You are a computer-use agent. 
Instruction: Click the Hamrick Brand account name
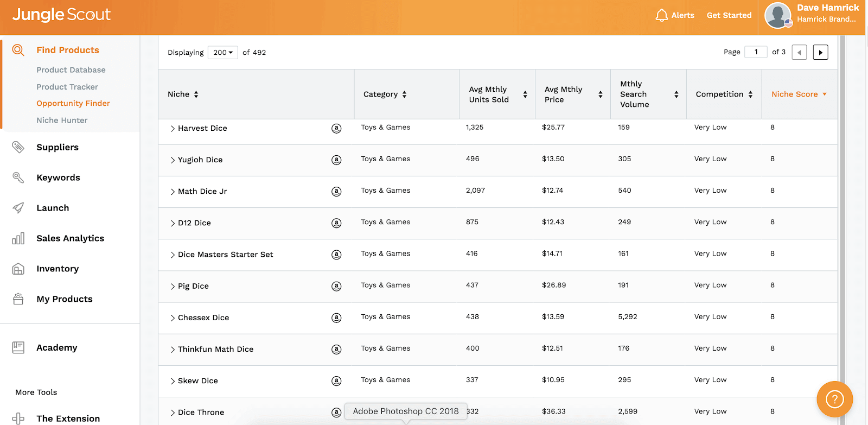(826, 19)
